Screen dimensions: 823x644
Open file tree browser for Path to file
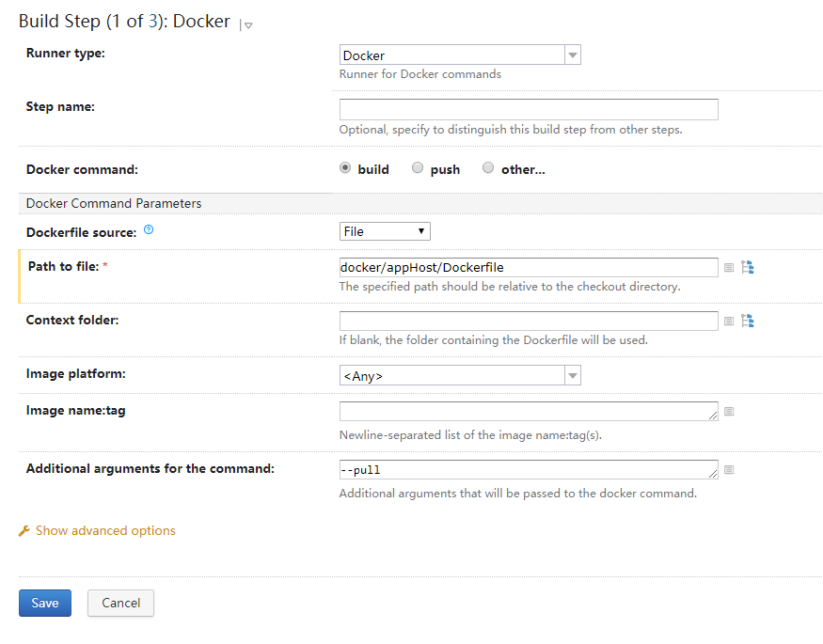coord(748,268)
